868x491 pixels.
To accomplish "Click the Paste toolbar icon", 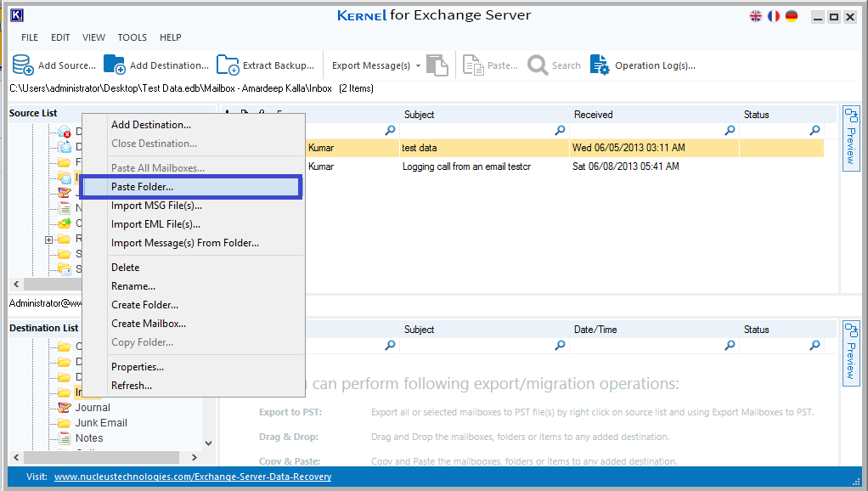I will [473, 65].
